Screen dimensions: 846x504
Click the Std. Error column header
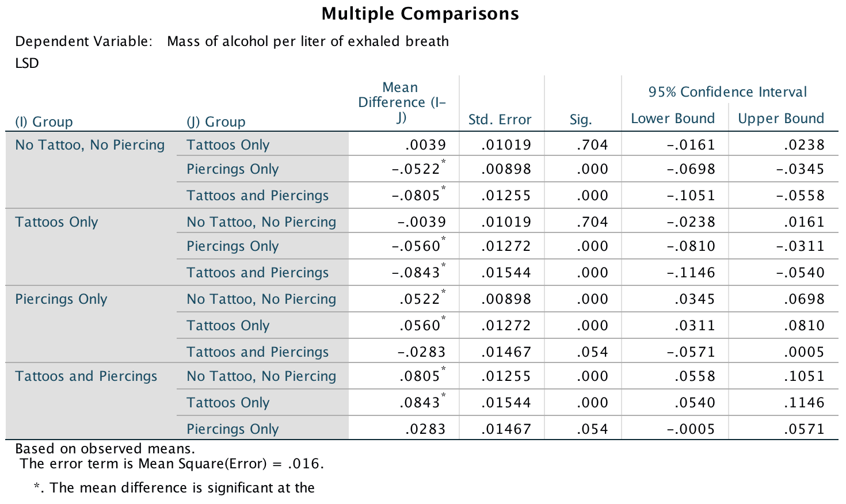point(500,120)
